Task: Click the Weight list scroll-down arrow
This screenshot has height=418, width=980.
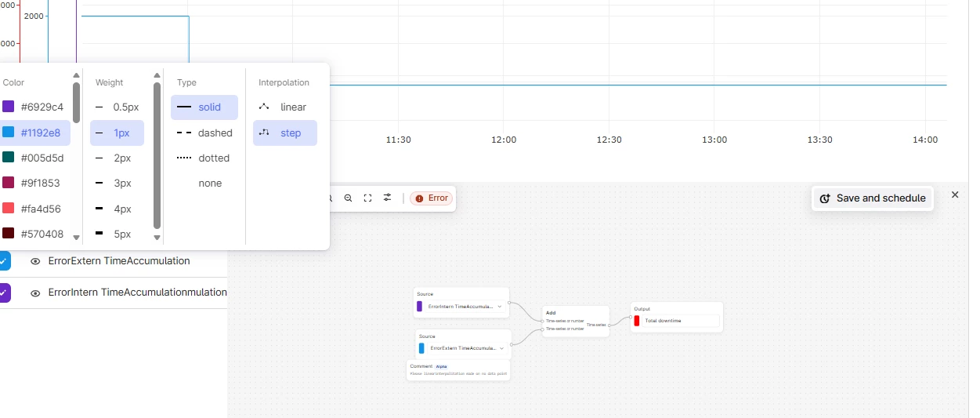Action: click(x=157, y=237)
